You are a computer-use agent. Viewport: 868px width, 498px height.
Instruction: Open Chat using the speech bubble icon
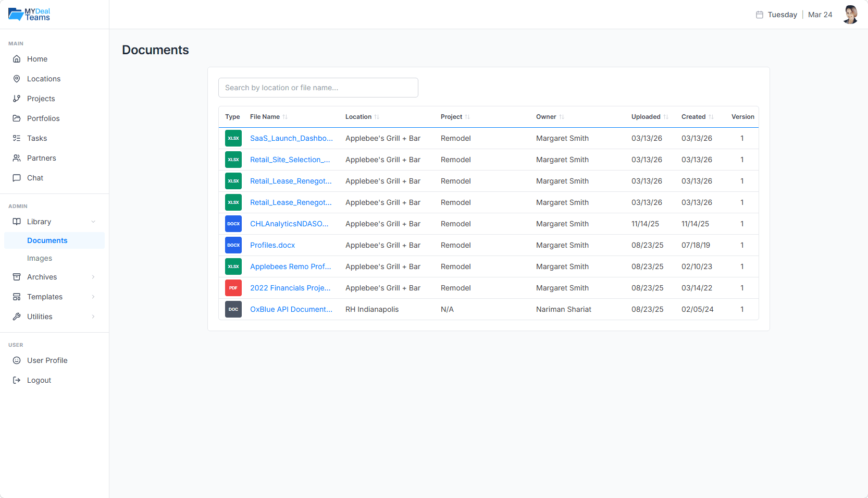(17, 178)
